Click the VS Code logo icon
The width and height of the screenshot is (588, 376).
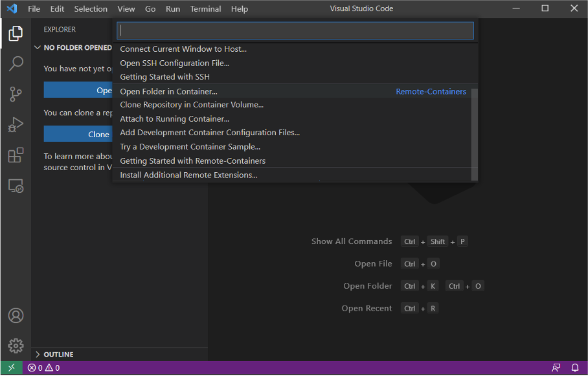pos(12,8)
